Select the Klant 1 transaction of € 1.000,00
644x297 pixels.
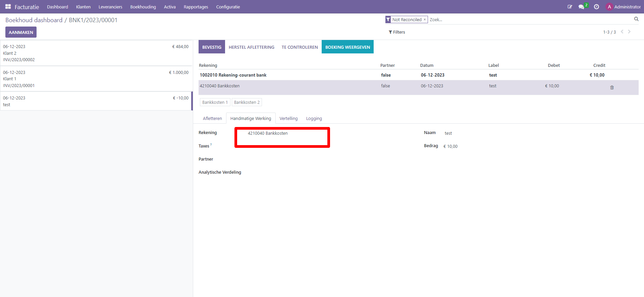96,79
